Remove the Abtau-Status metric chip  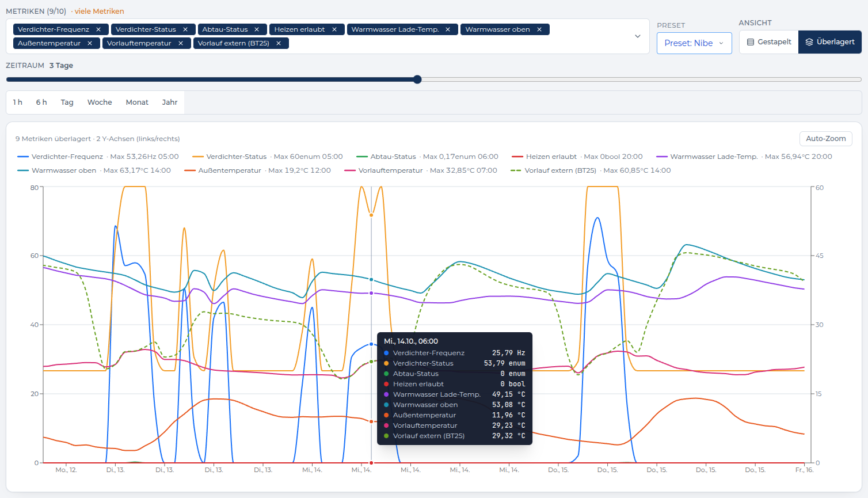point(257,29)
